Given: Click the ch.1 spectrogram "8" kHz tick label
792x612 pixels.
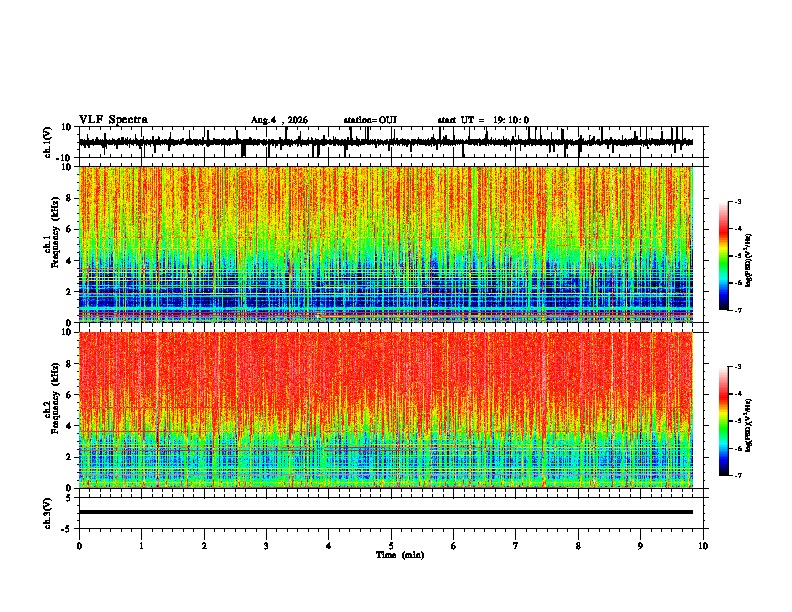Looking at the screenshot, I should pos(69,198).
